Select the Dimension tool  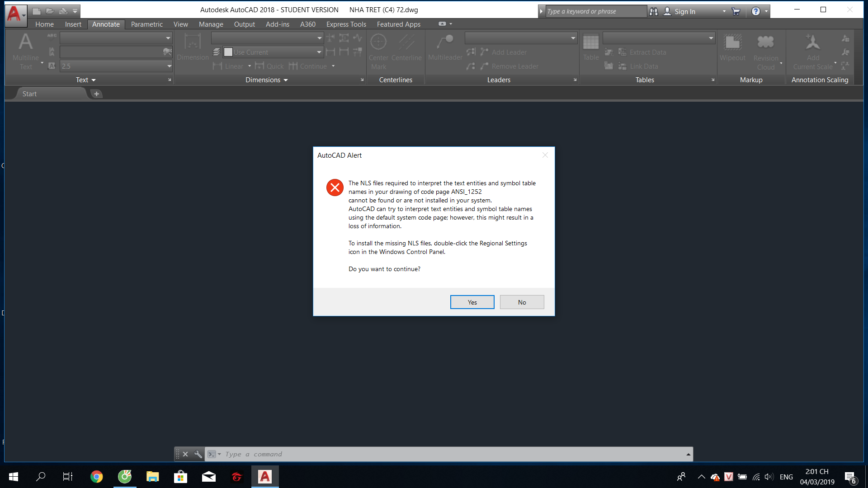point(193,47)
